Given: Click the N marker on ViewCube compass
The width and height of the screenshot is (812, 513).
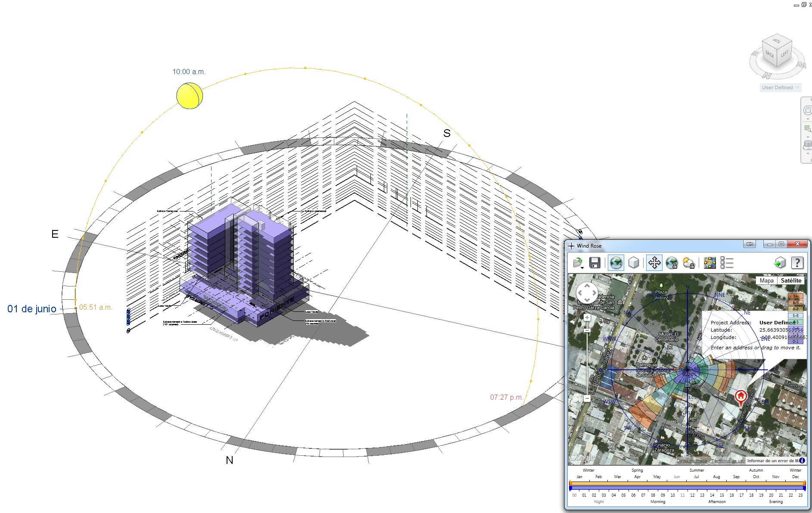Looking at the screenshot, I should (767, 76).
